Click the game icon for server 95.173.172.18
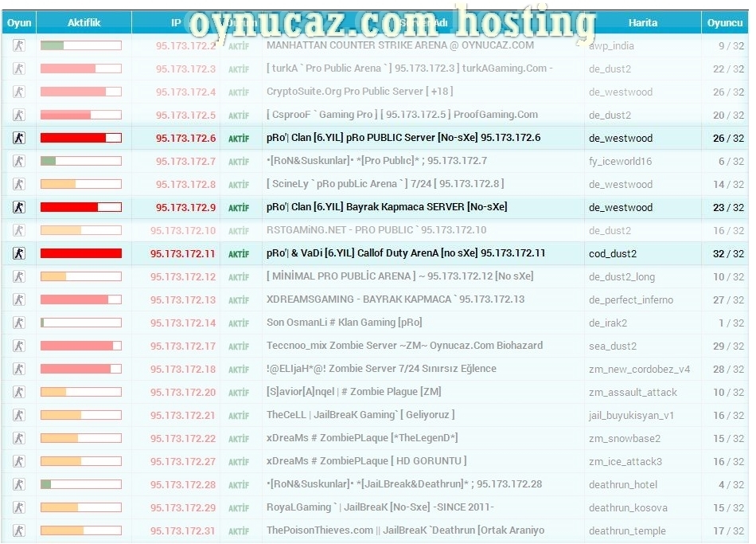The height and width of the screenshot is (544, 756). tap(19, 369)
